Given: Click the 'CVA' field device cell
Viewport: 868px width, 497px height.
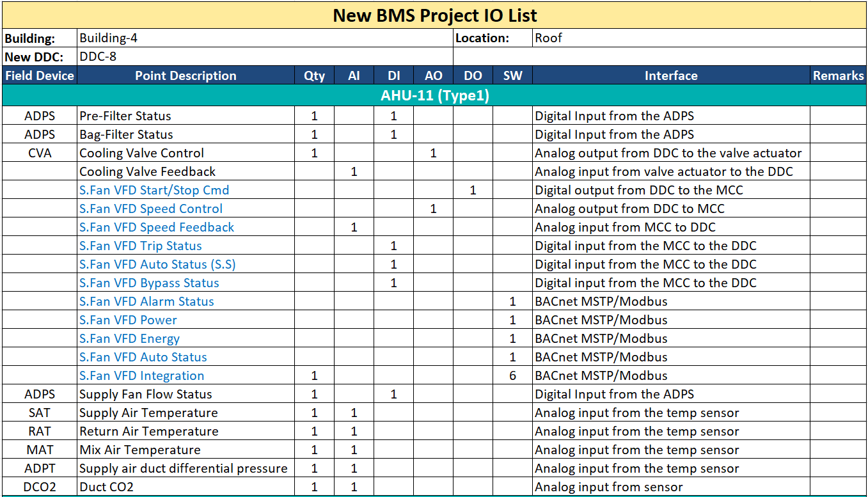Looking at the screenshot, I should pos(40,153).
